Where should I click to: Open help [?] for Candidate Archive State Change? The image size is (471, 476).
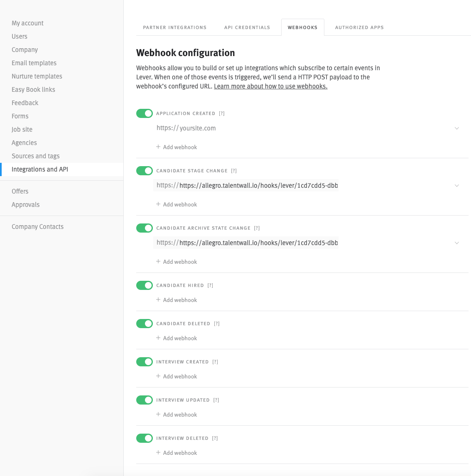pos(257,228)
